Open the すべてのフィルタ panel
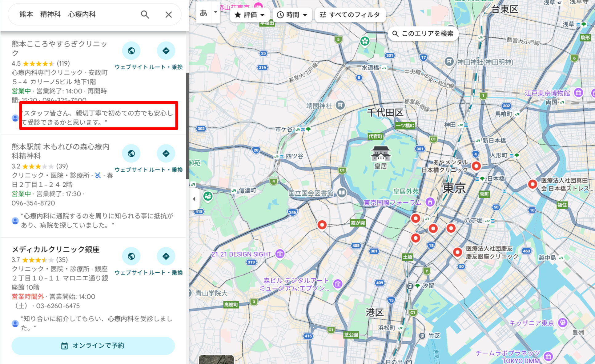 (x=350, y=14)
